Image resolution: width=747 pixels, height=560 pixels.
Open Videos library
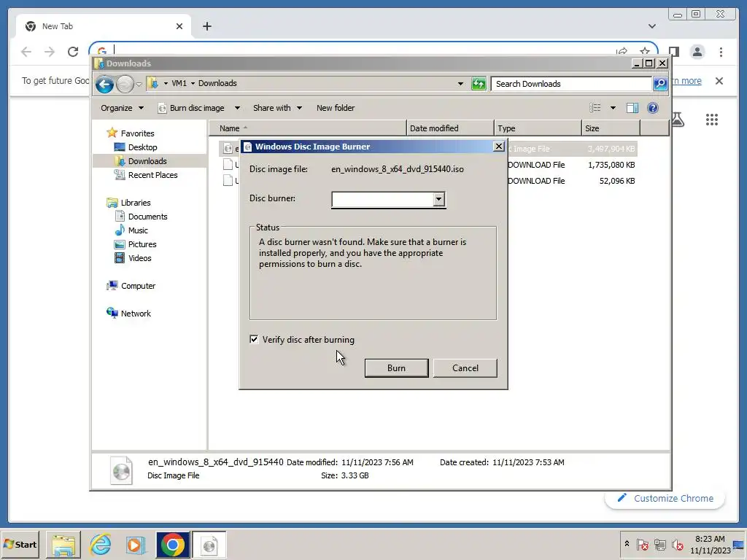point(139,257)
